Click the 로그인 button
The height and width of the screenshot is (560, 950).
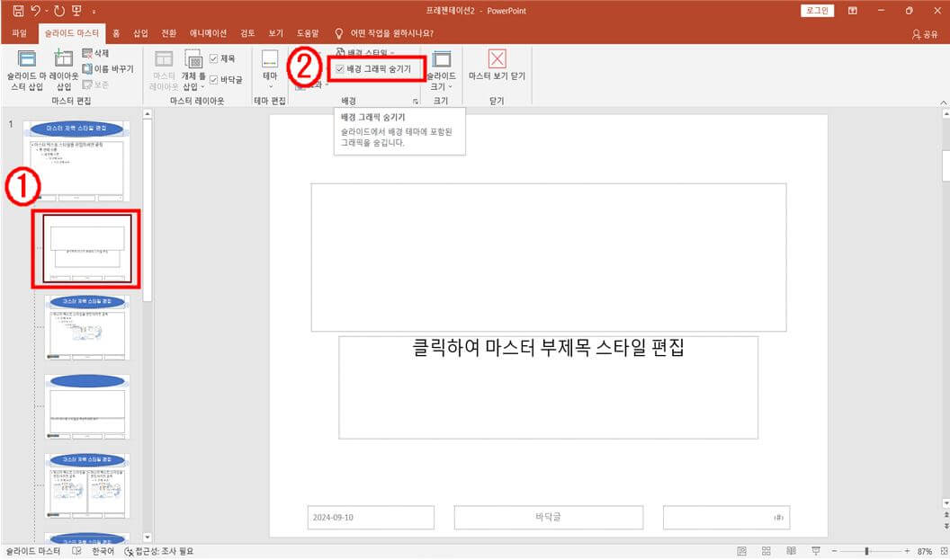tap(817, 10)
